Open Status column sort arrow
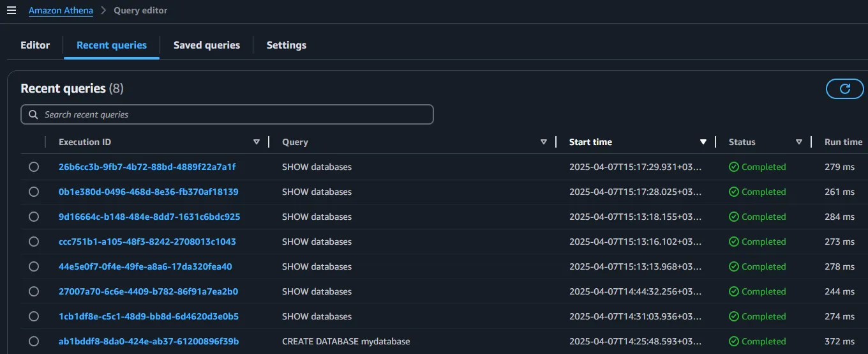Image resolution: width=868 pixels, height=354 pixels. (x=799, y=142)
